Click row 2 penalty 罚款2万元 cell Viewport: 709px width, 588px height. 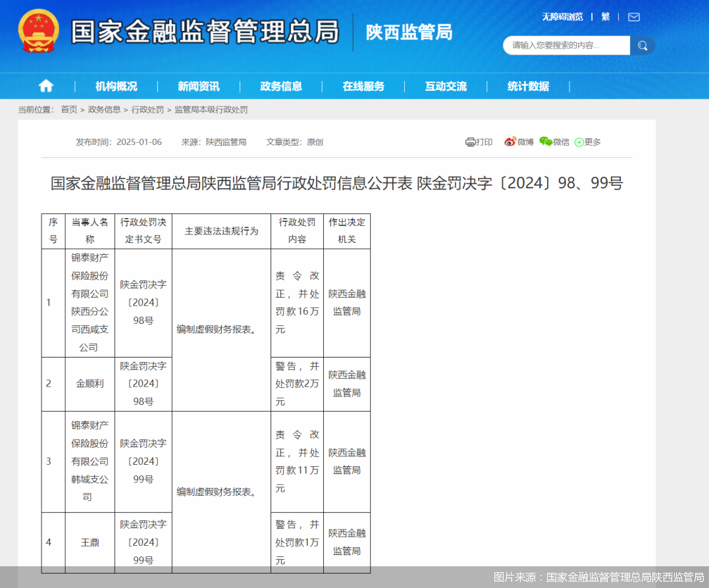tap(297, 384)
